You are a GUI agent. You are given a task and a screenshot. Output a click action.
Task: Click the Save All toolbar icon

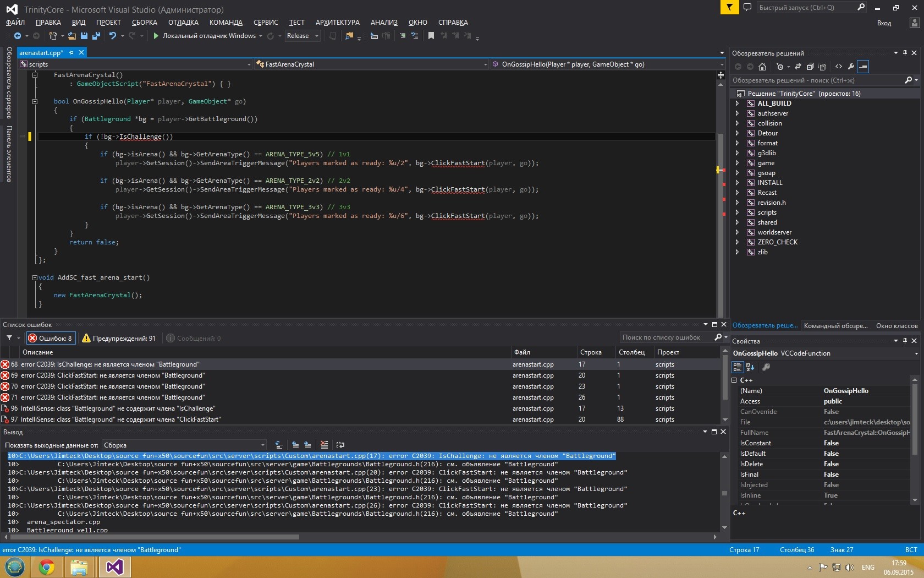tap(96, 36)
